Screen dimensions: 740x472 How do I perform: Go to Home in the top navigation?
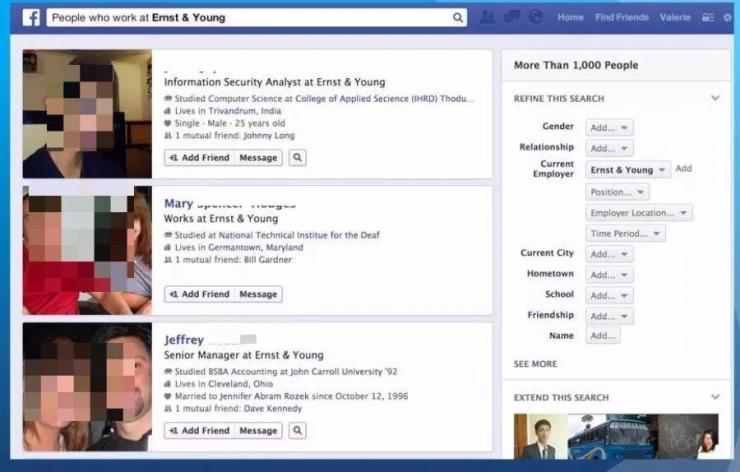pos(570,17)
